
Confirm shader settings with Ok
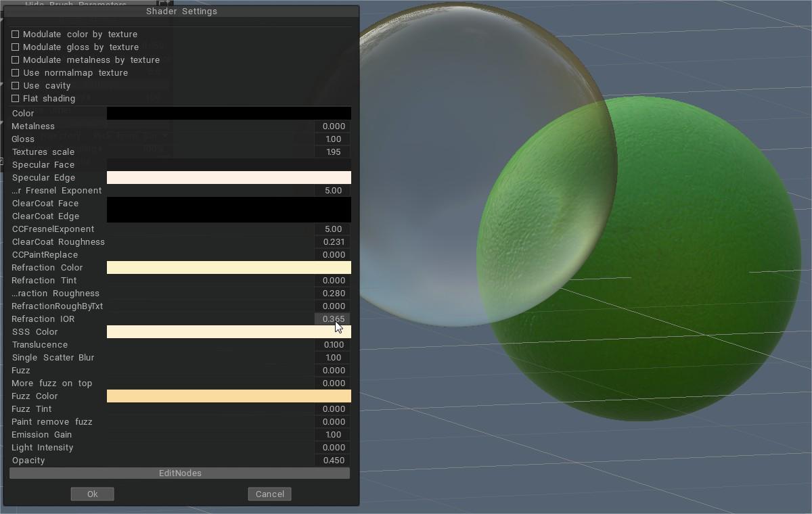92,494
